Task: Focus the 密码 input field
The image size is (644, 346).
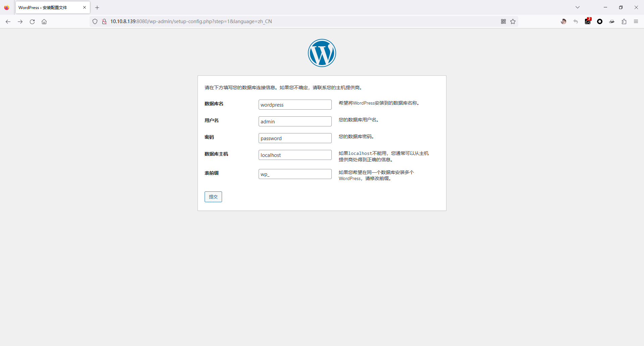Action: coord(295,138)
